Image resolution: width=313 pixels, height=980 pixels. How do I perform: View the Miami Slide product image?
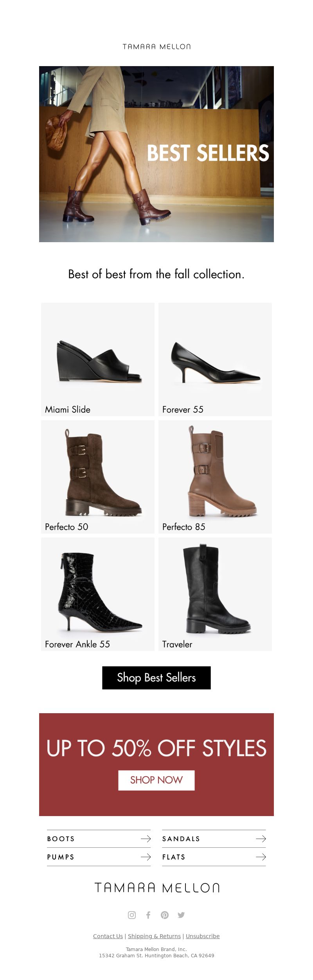coord(98,359)
